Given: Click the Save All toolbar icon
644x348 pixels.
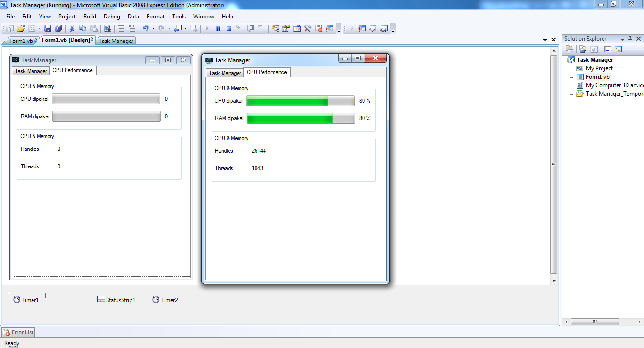Looking at the screenshot, I should [58, 28].
